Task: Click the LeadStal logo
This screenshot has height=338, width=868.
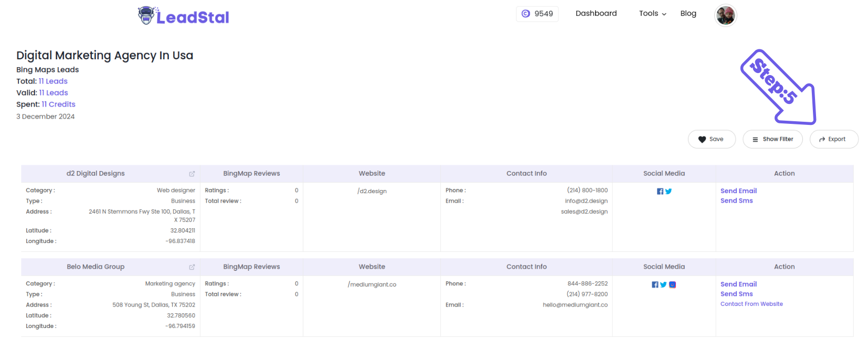Action: 183,16
